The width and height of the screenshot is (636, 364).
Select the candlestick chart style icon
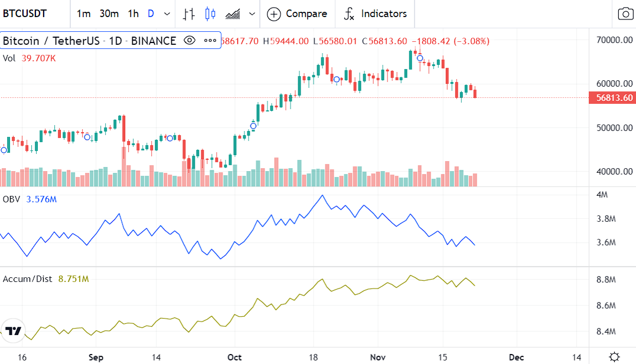pyautogui.click(x=211, y=14)
